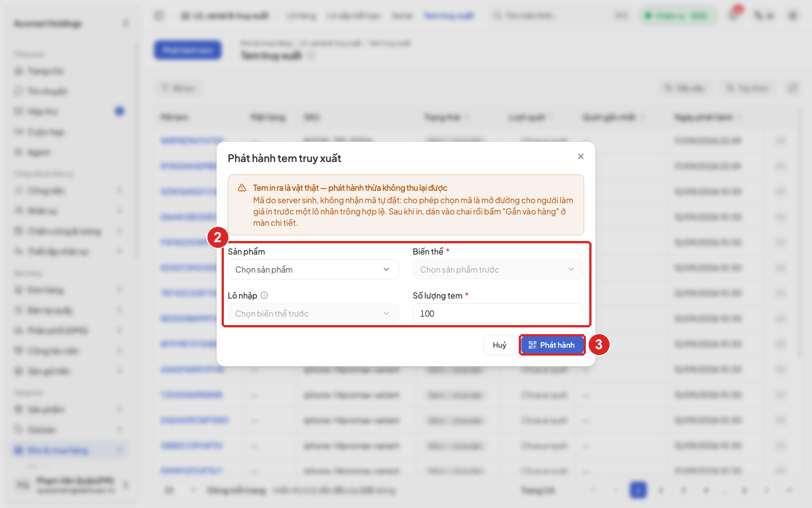Click the info icon beside "Lô nhập"

264,295
